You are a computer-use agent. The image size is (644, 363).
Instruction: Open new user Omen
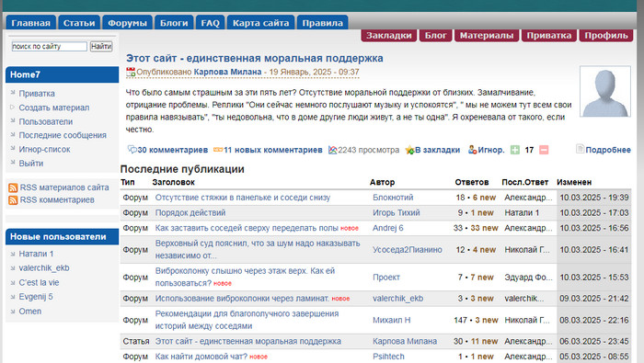coord(30,312)
